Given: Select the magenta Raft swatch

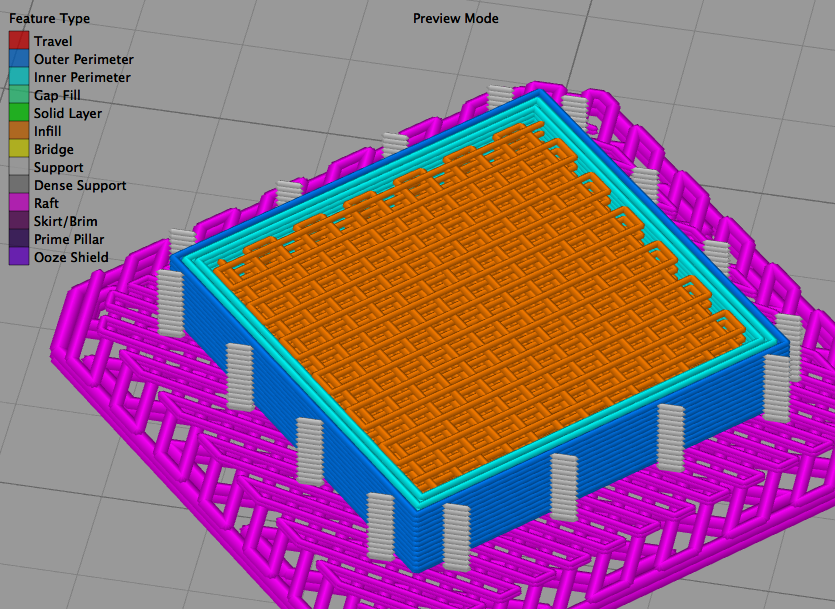Looking at the screenshot, I should (x=19, y=203).
